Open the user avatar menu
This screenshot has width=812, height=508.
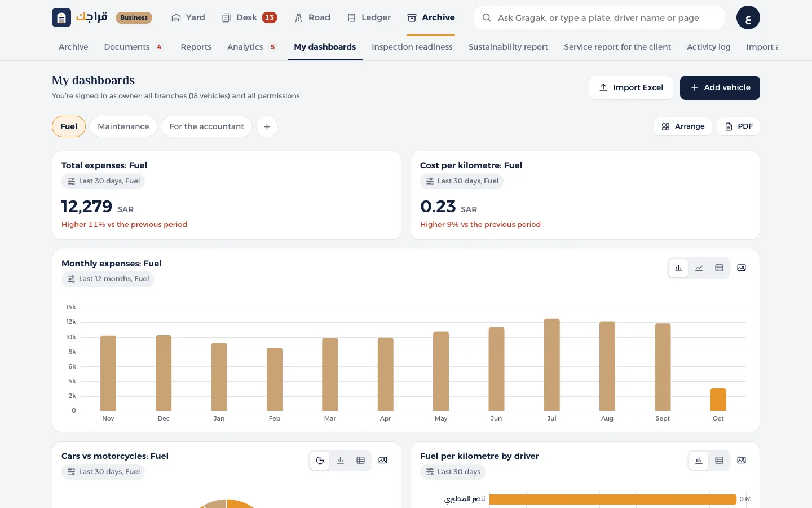pyautogui.click(x=748, y=17)
